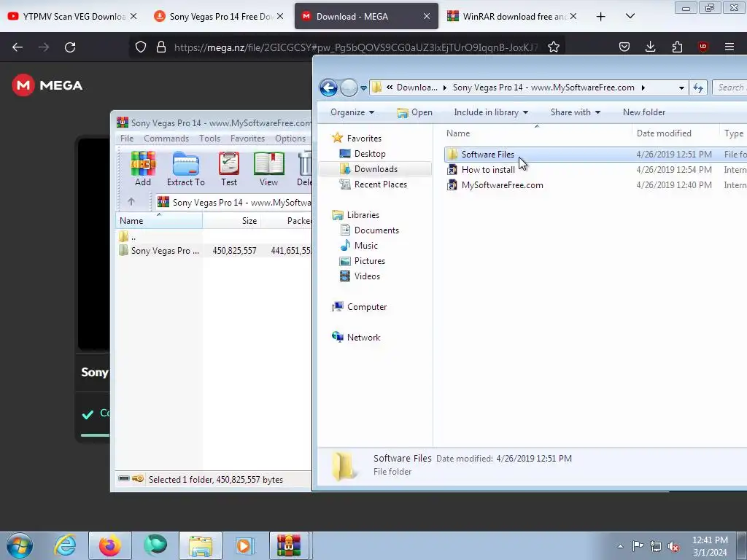The image size is (747, 560).
Task: Click the Firefox taskbar icon
Action: pos(109,545)
